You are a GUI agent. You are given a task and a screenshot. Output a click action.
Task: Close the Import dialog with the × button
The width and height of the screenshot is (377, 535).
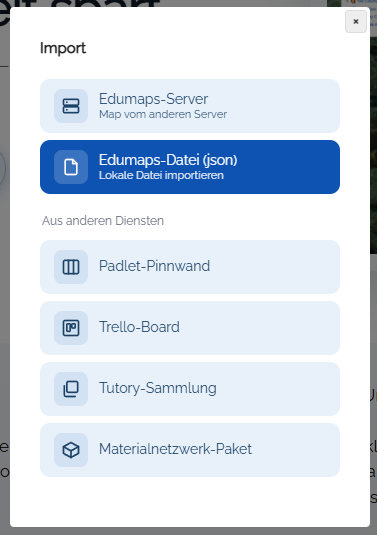pos(356,21)
